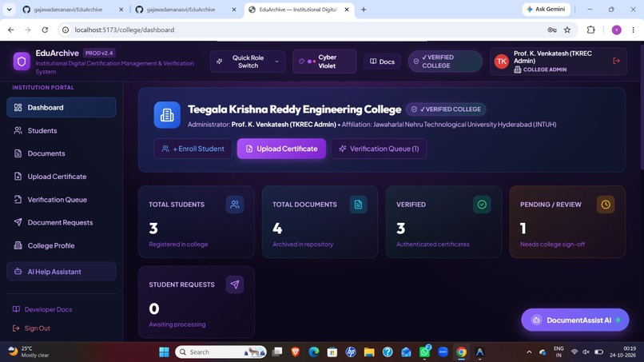Reload the dashboard page

point(45,30)
